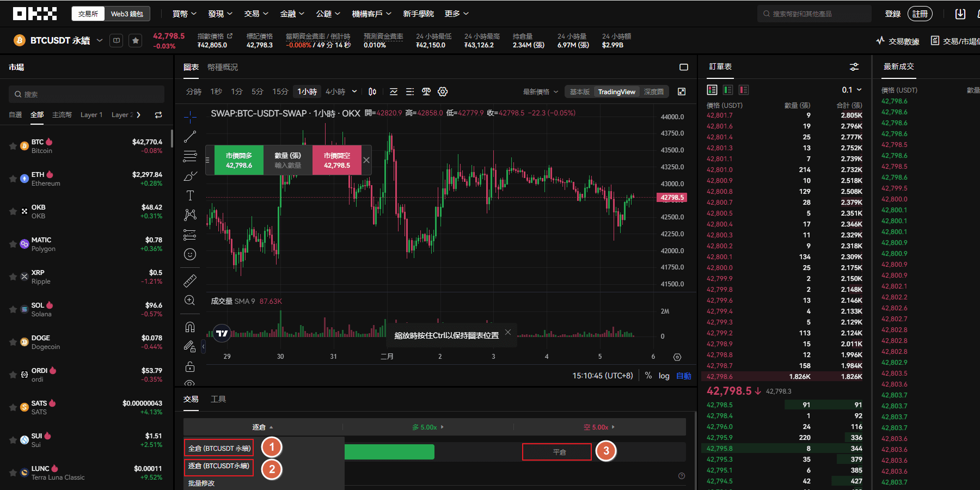Toggle stay-in-drawing-mode pencil lock
The height and width of the screenshot is (490, 980).
click(x=190, y=346)
